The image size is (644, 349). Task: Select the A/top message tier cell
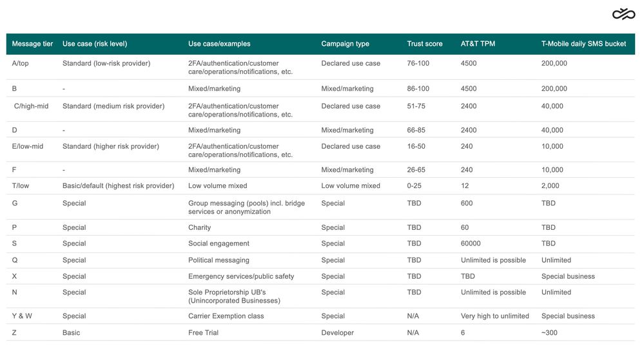coord(24,63)
